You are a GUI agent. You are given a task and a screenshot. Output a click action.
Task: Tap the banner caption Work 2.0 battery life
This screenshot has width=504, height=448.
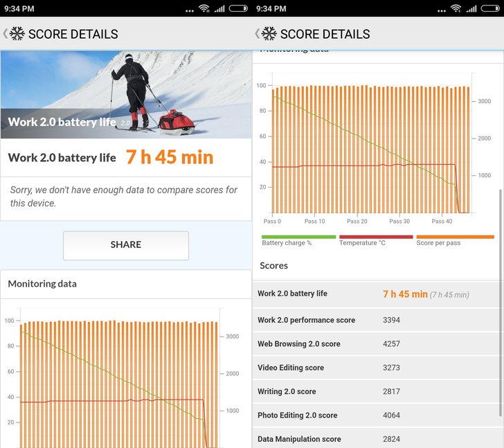(x=62, y=122)
